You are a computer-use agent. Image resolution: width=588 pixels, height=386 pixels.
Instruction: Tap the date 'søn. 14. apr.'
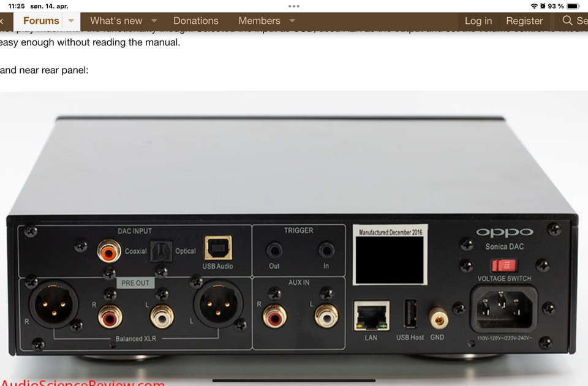[x=50, y=6]
